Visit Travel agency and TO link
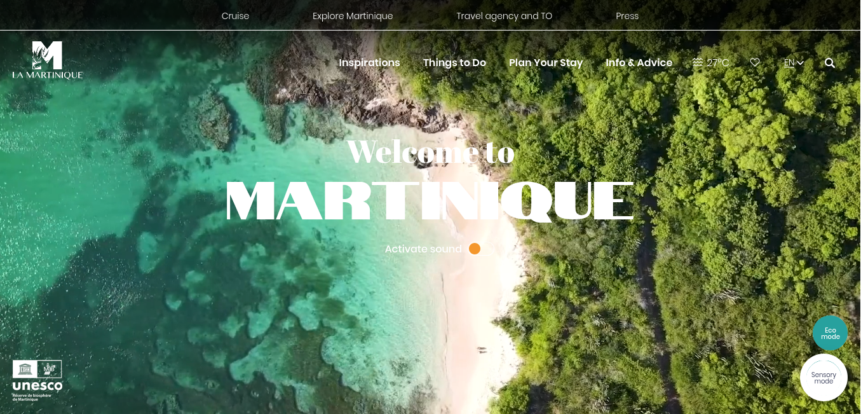 coord(504,16)
